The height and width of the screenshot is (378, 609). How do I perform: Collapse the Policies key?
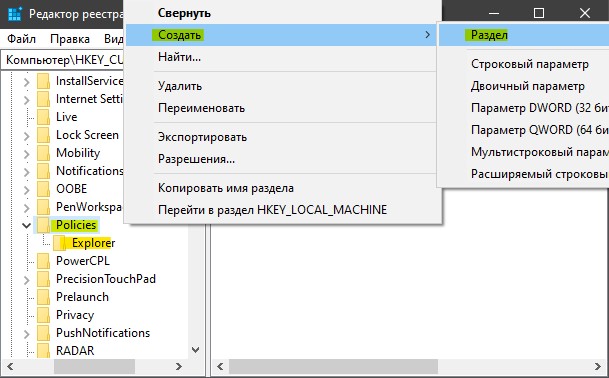click(x=26, y=225)
